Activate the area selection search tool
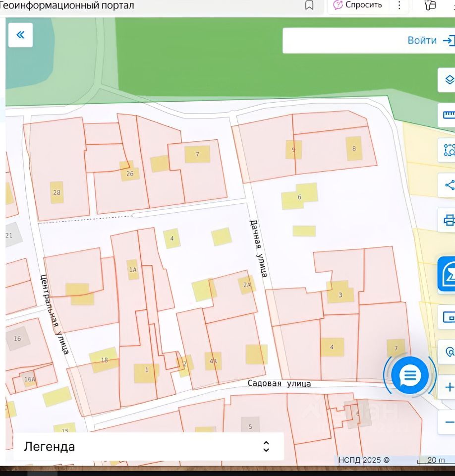The image size is (455, 476). 448,150
